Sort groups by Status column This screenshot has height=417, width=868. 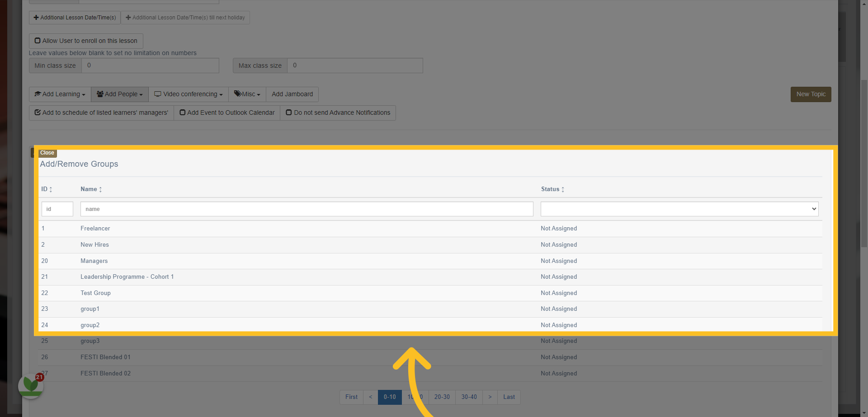[x=552, y=189]
